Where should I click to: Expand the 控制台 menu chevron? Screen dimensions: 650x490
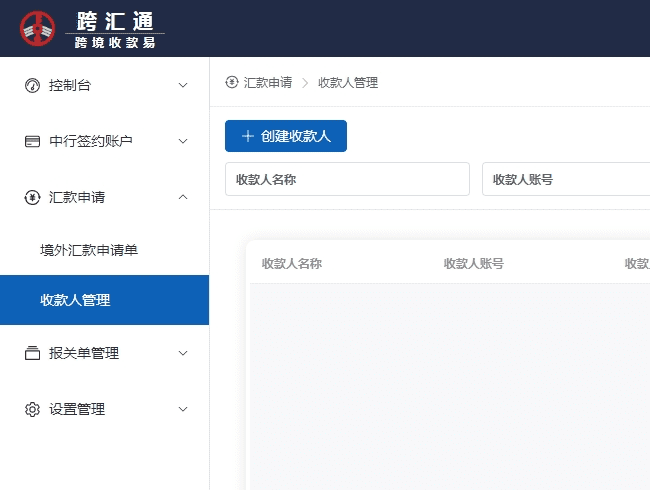click(183, 85)
